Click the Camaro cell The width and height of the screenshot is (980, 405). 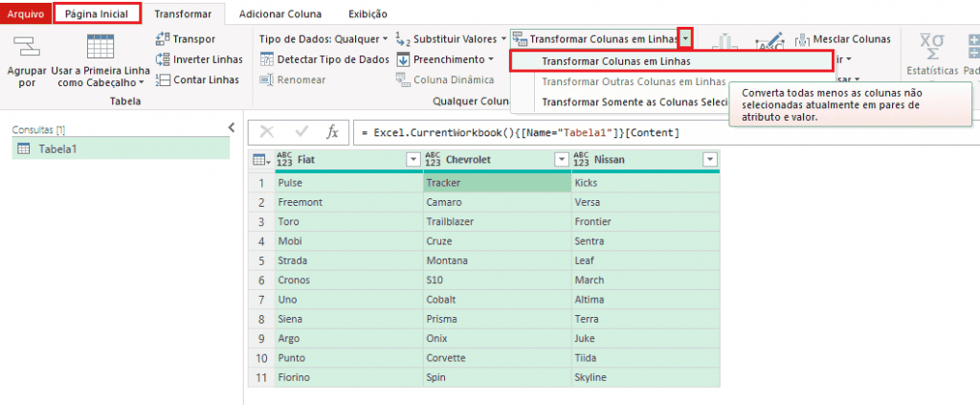click(x=497, y=203)
